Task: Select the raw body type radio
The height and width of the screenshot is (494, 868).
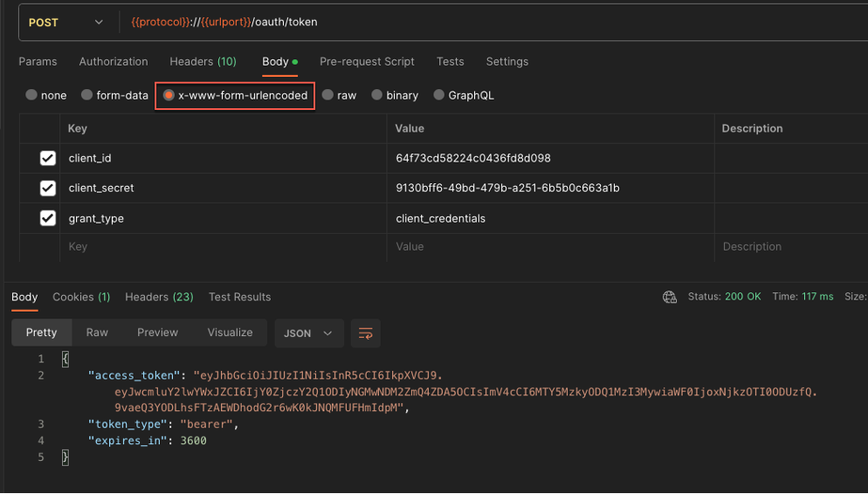Action: (x=327, y=94)
